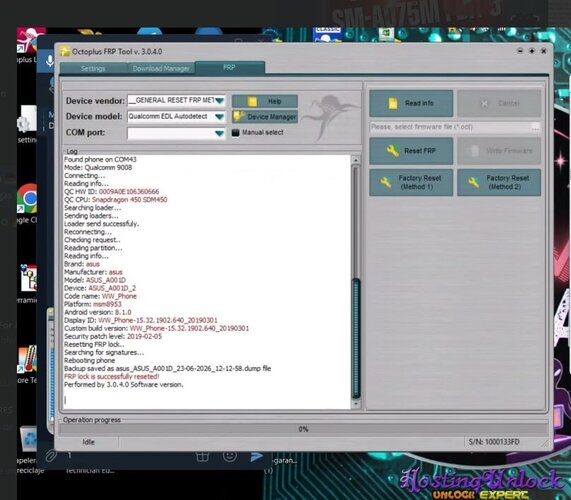This screenshot has width=571, height=500.
Task: Open the Device Manager
Action: click(x=265, y=117)
